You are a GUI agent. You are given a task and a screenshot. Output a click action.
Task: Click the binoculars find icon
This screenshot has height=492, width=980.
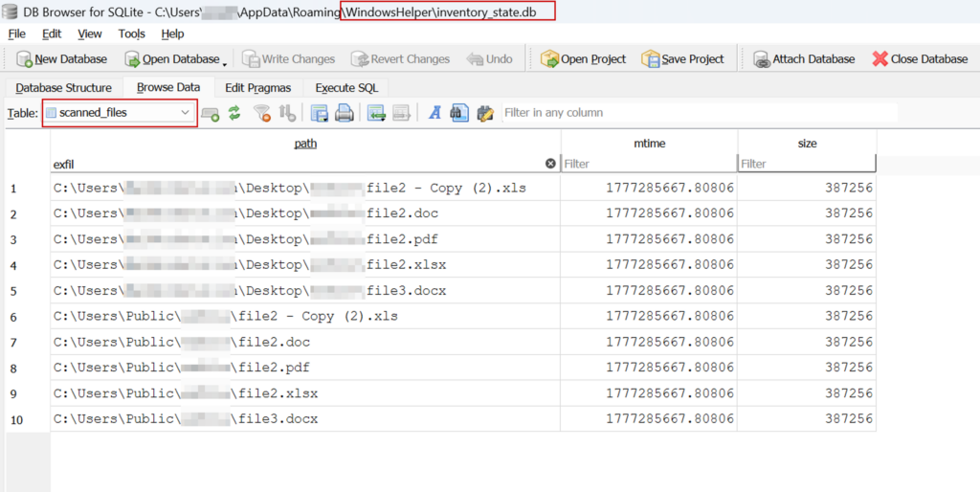[459, 113]
